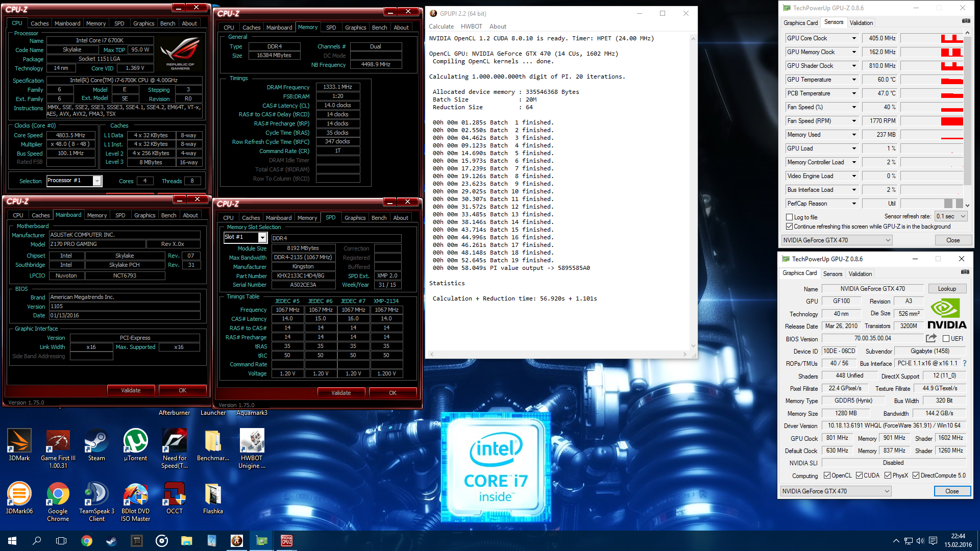Open the GPUPI Calculate menu
Viewport: 980px width, 551px height.
click(x=441, y=27)
